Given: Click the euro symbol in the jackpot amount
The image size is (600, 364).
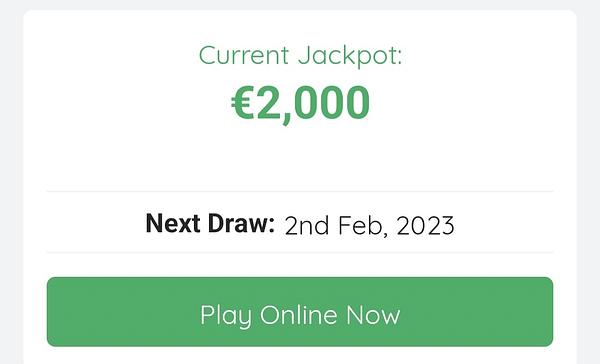Looking at the screenshot, I should pyautogui.click(x=243, y=103).
